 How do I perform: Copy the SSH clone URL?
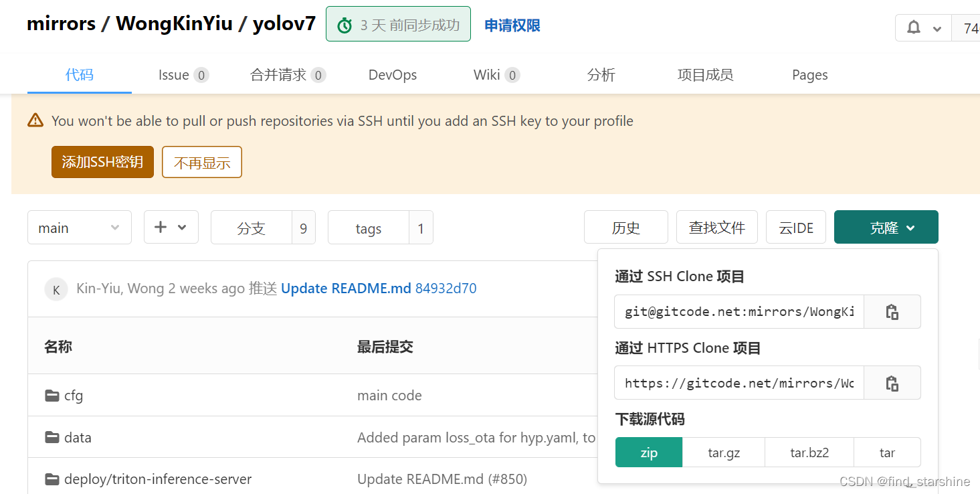892,312
